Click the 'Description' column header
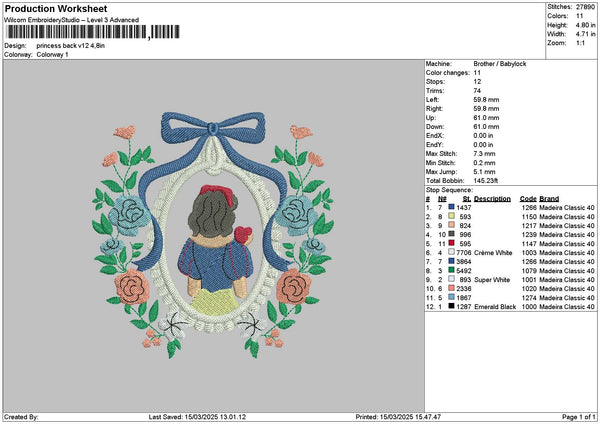Viewport: 600px width, 424px height. point(492,199)
